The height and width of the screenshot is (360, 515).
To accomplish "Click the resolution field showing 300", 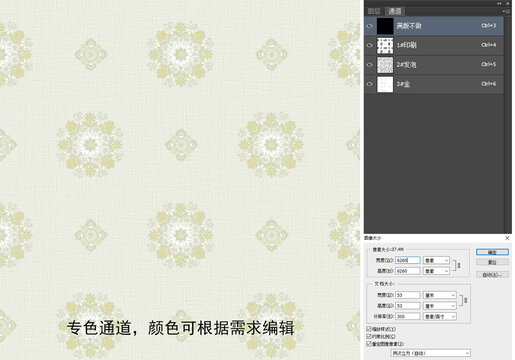I will pos(408,316).
